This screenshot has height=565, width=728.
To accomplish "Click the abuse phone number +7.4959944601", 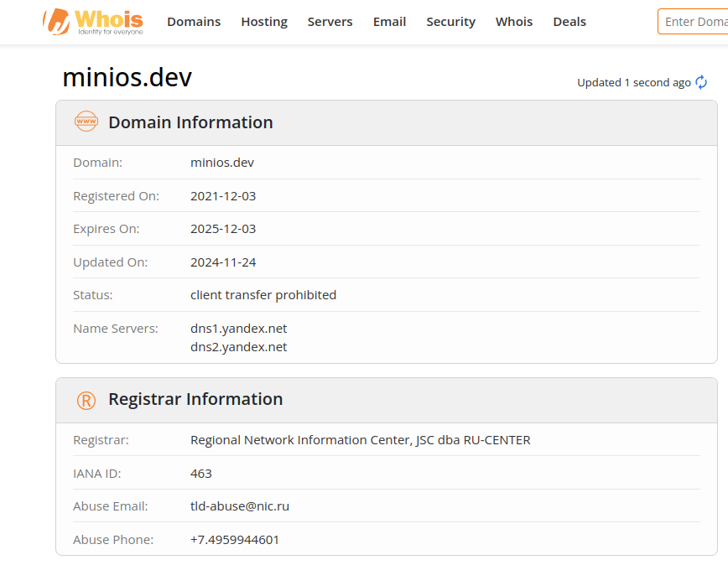I will coord(235,539).
